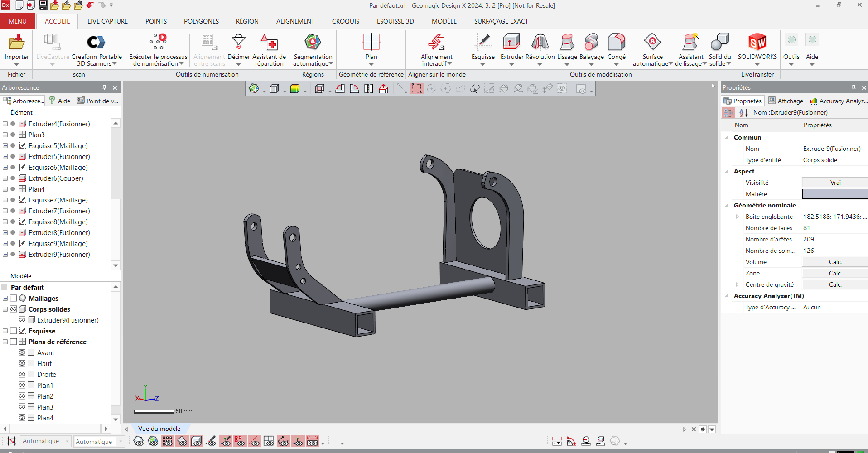This screenshot has width=868, height=453.
Task: Select rectangle selection mode in viewport toolbar
Action: click(x=417, y=88)
